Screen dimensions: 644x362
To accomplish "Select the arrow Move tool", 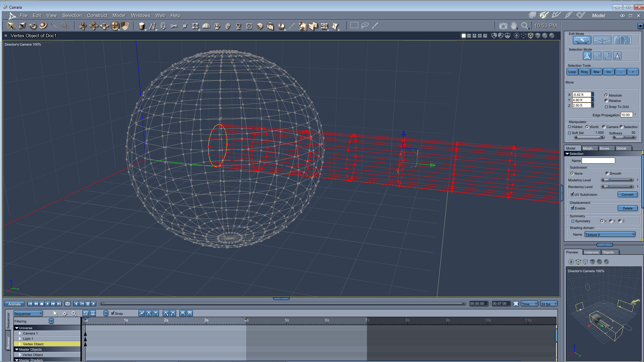I will coord(11,26).
